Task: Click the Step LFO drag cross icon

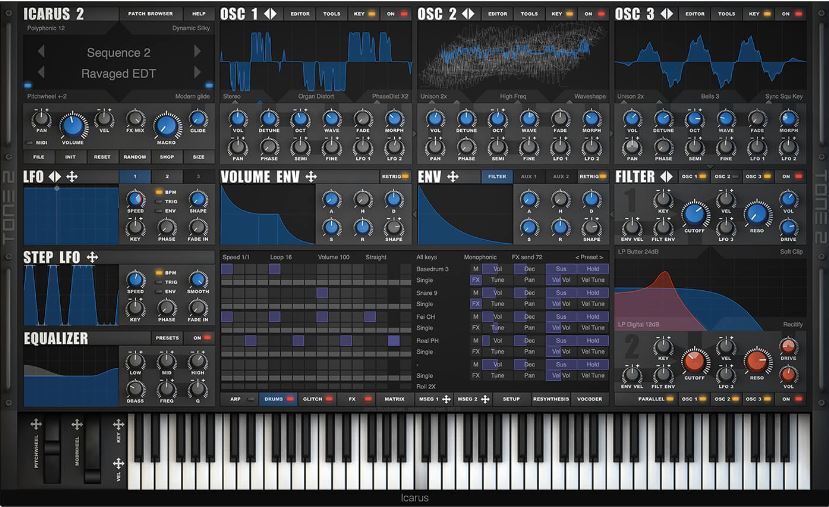Action: pyautogui.click(x=92, y=257)
